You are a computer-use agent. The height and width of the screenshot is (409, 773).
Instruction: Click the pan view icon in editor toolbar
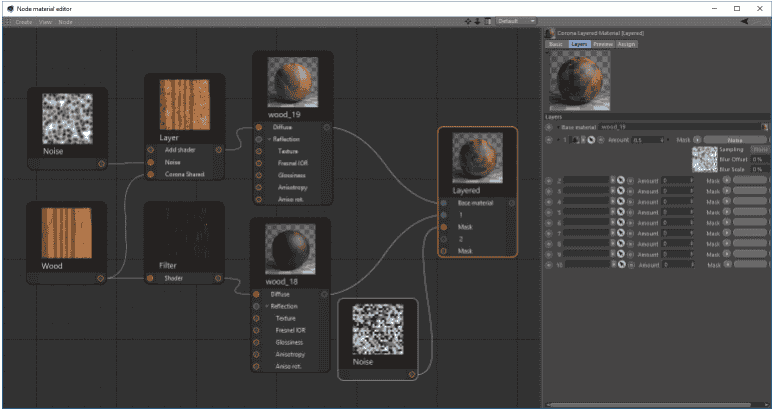[467, 21]
